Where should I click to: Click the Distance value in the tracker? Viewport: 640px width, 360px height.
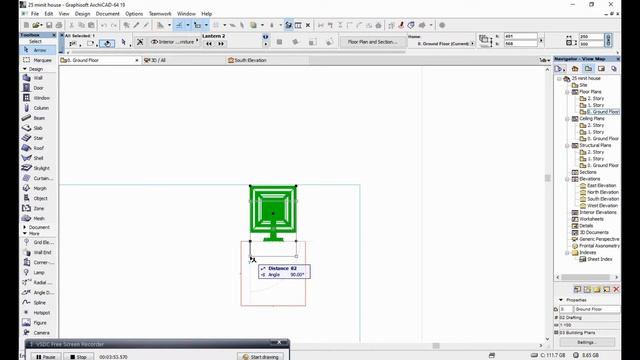293,268
